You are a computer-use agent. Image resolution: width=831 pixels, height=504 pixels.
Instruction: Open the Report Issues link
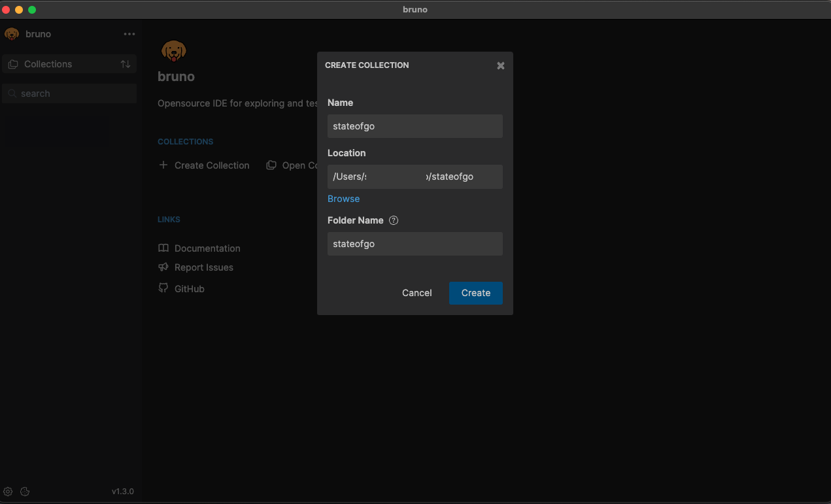tap(204, 267)
